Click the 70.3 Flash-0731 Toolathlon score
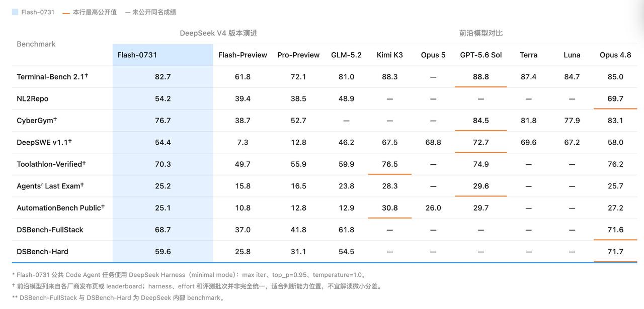The width and height of the screenshot is (644, 309). tap(163, 164)
